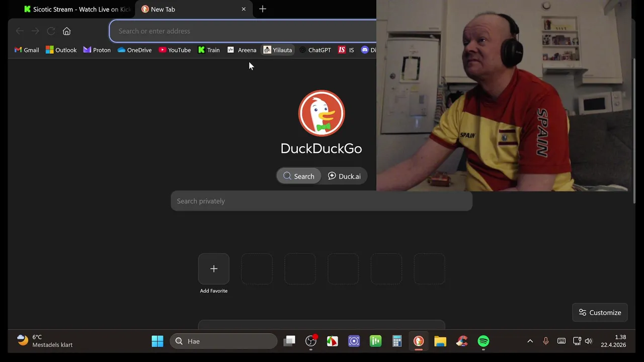Screen dimensions: 644x362
Task: Open the Customize panel
Action: (x=600, y=312)
